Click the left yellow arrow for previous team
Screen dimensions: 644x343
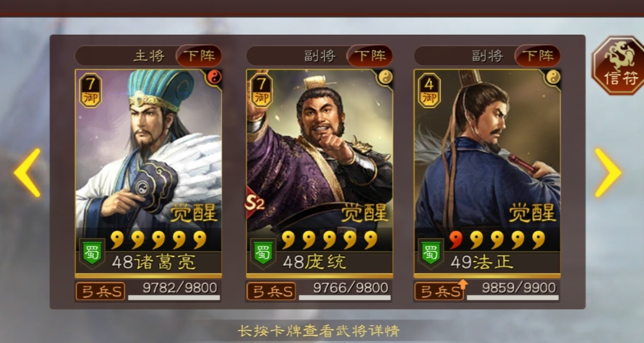point(28,172)
